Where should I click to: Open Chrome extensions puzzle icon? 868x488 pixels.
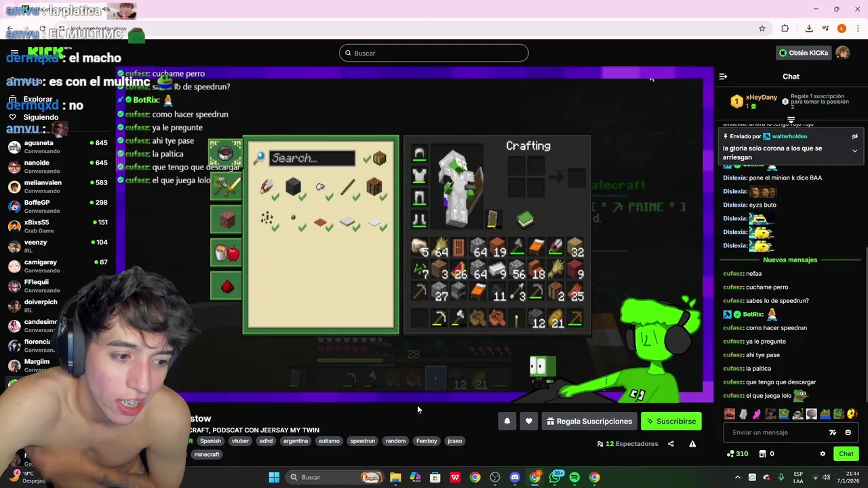click(x=785, y=28)
